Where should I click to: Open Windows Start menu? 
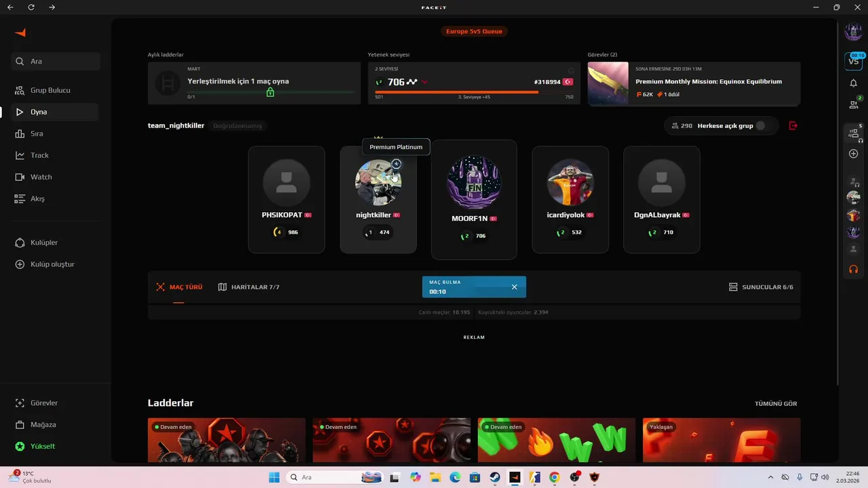click(274, 477)
